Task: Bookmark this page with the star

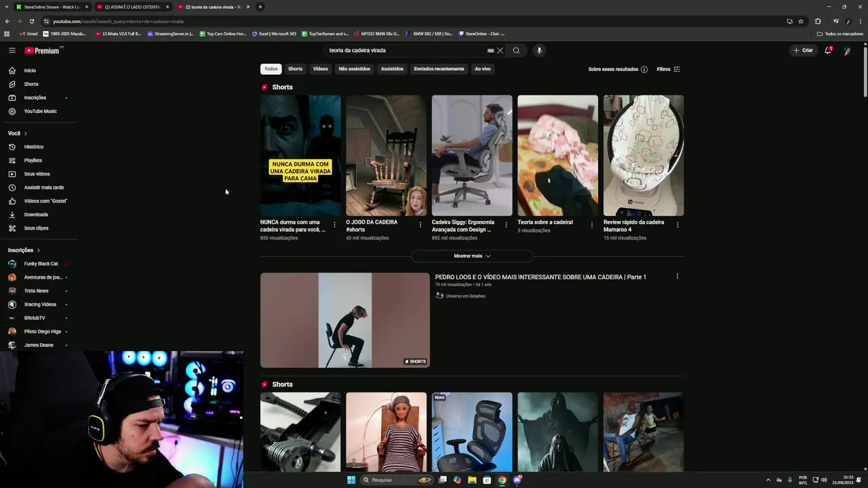Action: click(x=801, y=21)
